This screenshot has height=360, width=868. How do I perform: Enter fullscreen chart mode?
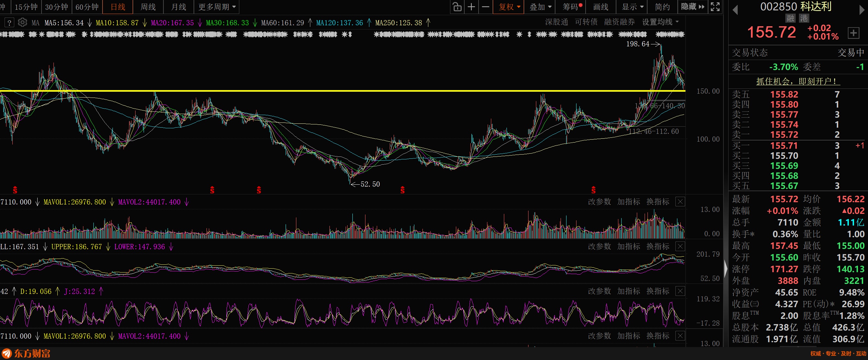tap(715, 7)
